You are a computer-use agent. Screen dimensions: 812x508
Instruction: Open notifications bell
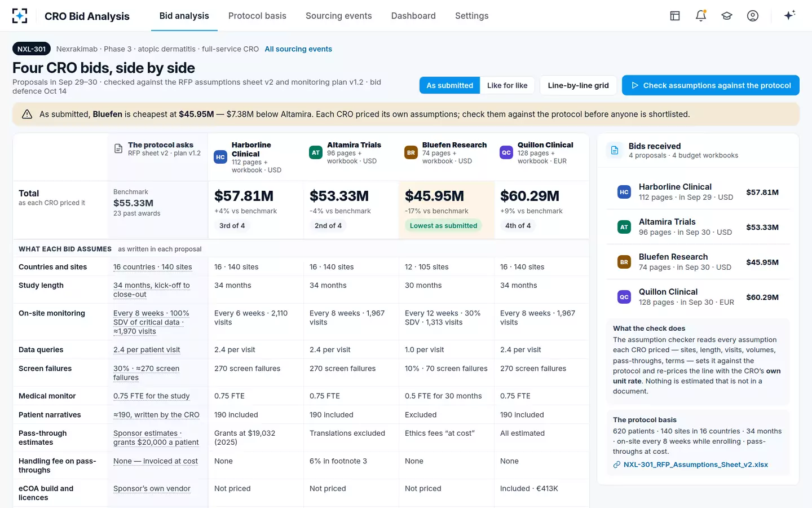701,16
